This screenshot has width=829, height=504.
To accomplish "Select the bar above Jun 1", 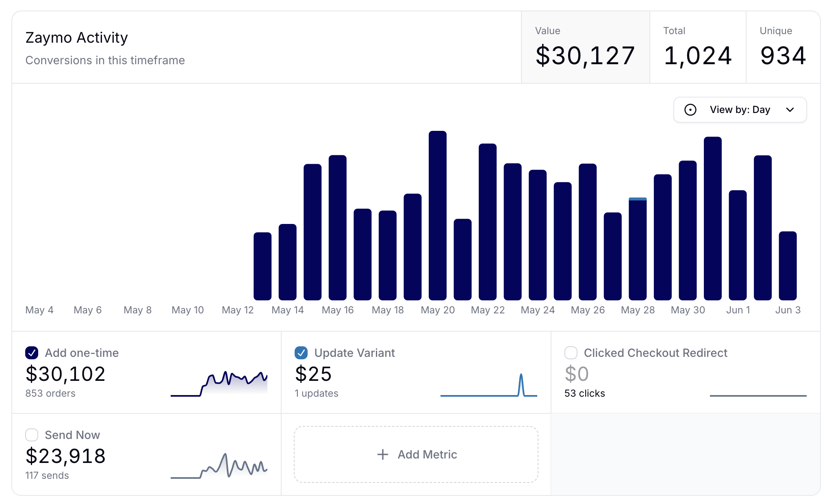I will click(x=738, y=245).
